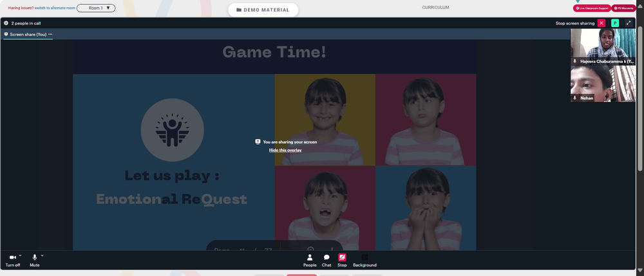Open the Room 1 dropdown
Viewport: 644px width, 276px height.
[96, 8]
